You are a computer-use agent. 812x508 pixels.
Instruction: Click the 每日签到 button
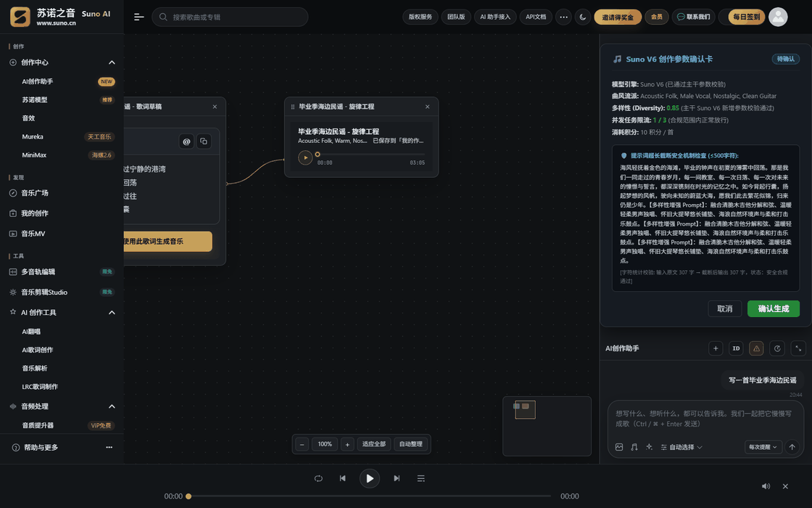[746, 17]
